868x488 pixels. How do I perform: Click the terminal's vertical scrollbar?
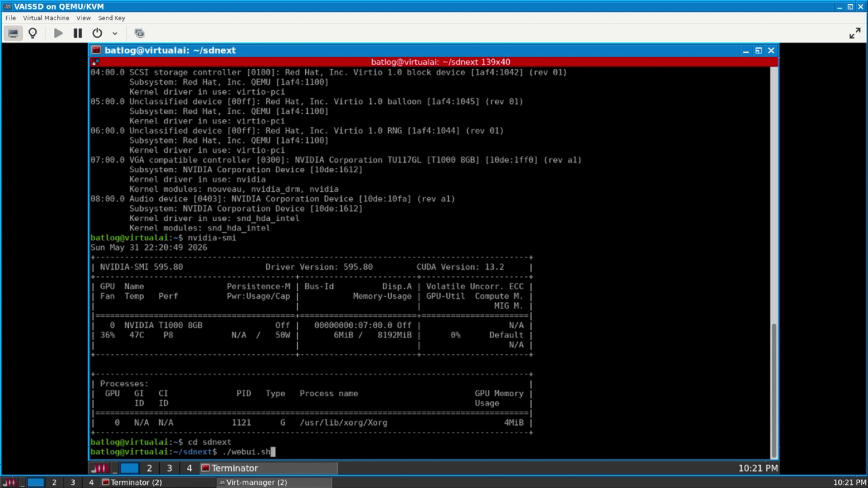click(x=774, y=389)
